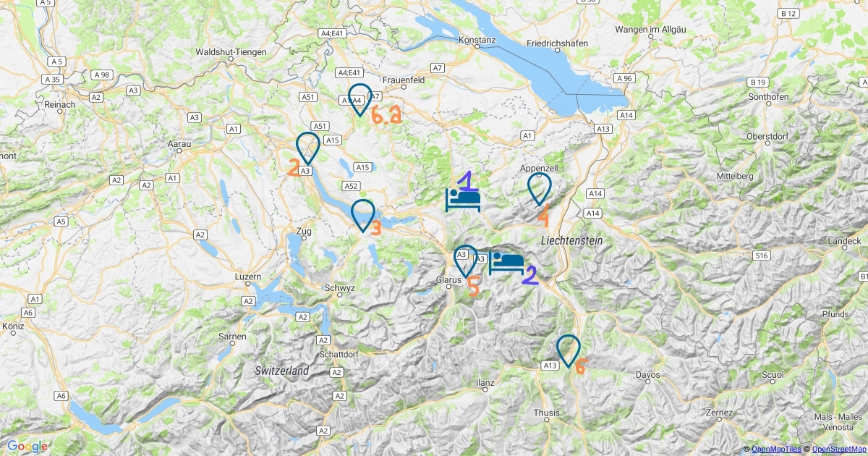Select the pin numbered 4 near Appenzell
This screenshot has width=868, height=456.
click(540, 189)
